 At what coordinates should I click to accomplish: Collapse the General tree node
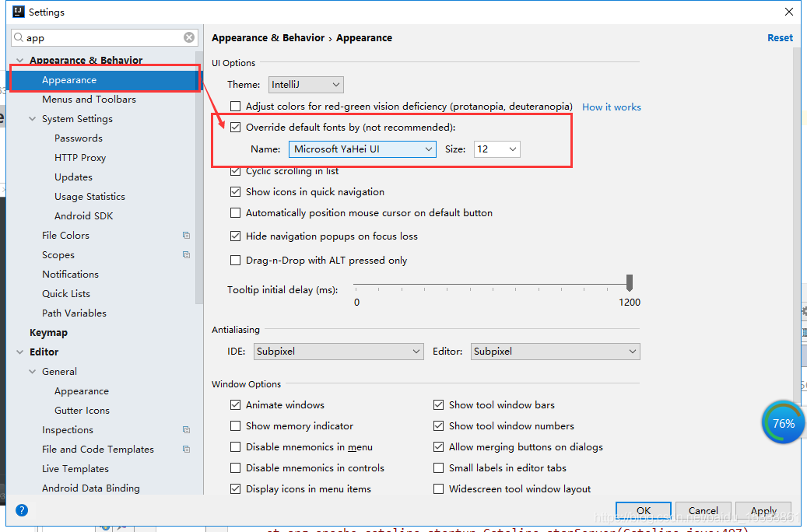(x=33, y=372)
